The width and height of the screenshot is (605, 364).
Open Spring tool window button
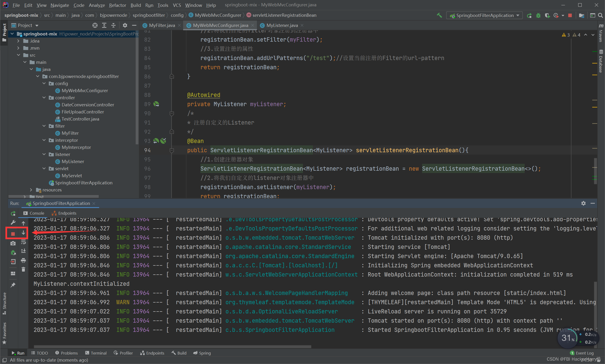202,353
